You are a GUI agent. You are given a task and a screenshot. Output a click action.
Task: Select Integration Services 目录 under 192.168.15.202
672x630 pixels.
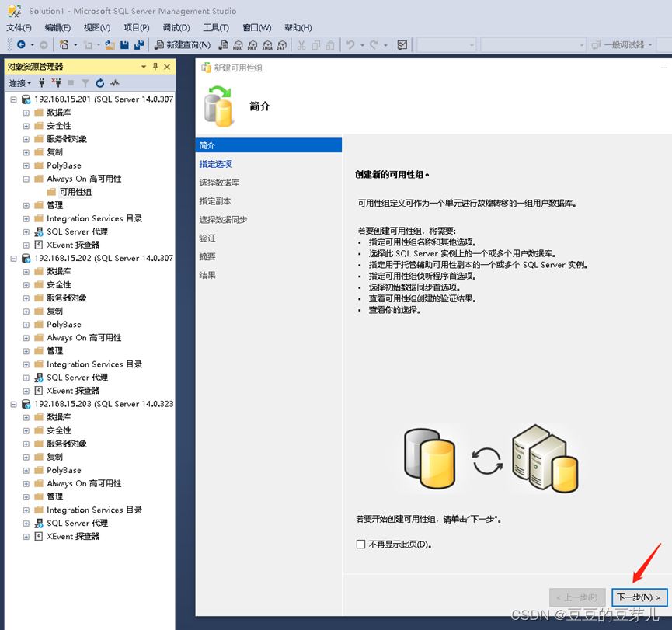click(94, 364)
